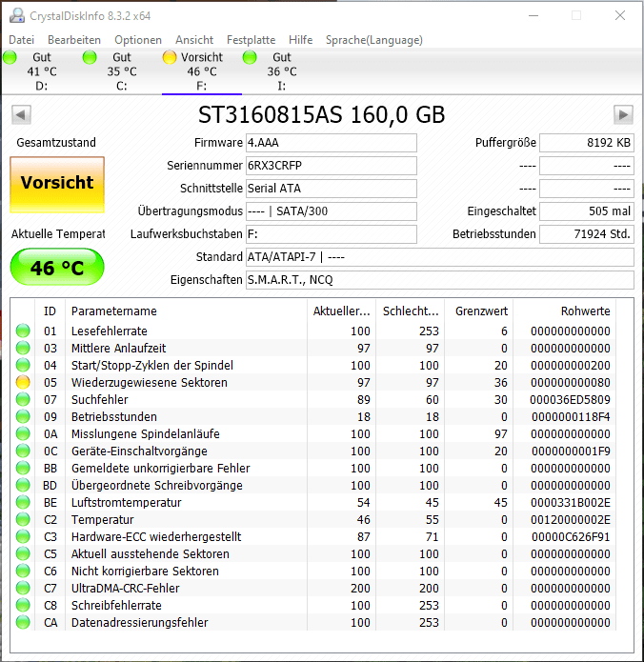
Task: Click the Betriebsstunden value 71924 Std.
Action: pyautogui.click(x=587, y=234)
